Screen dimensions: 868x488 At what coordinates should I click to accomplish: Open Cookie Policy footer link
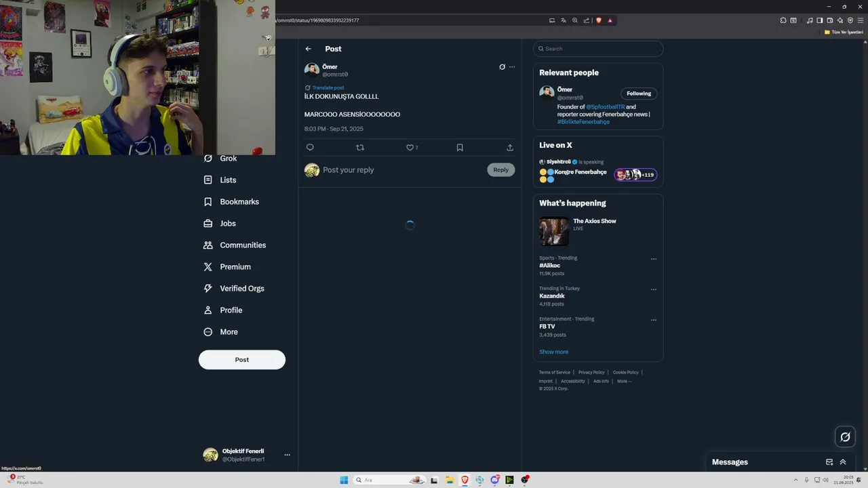[626, 372]
